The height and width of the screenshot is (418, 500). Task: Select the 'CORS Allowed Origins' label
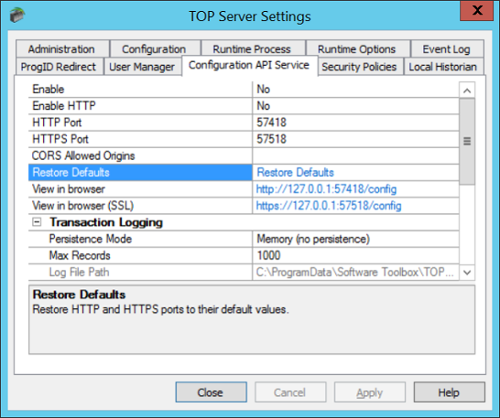tap(83, 156)
